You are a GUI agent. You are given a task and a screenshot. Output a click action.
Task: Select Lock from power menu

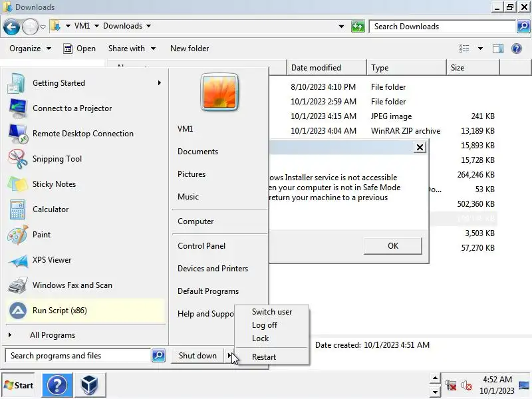(x=272, y=338)
